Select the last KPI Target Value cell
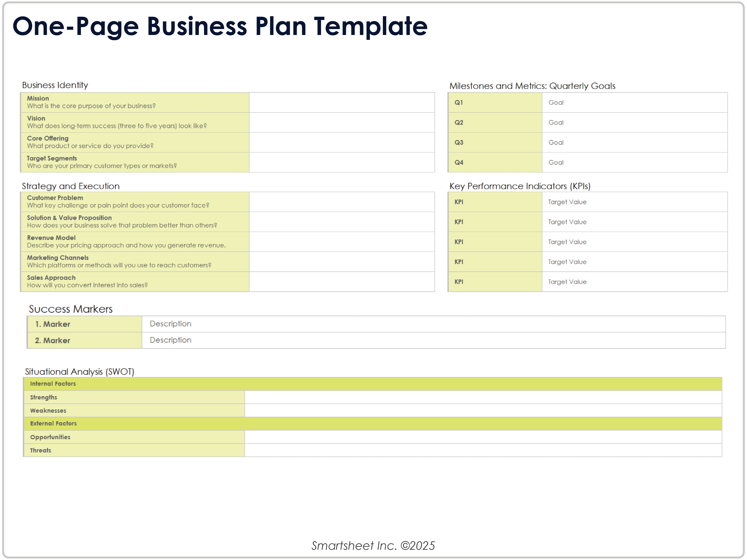 click(x=634, y=281)
